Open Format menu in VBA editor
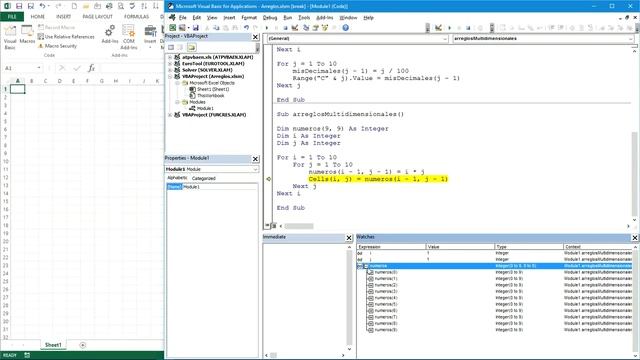This screenshot has height=360, width=640. (249, 18)
